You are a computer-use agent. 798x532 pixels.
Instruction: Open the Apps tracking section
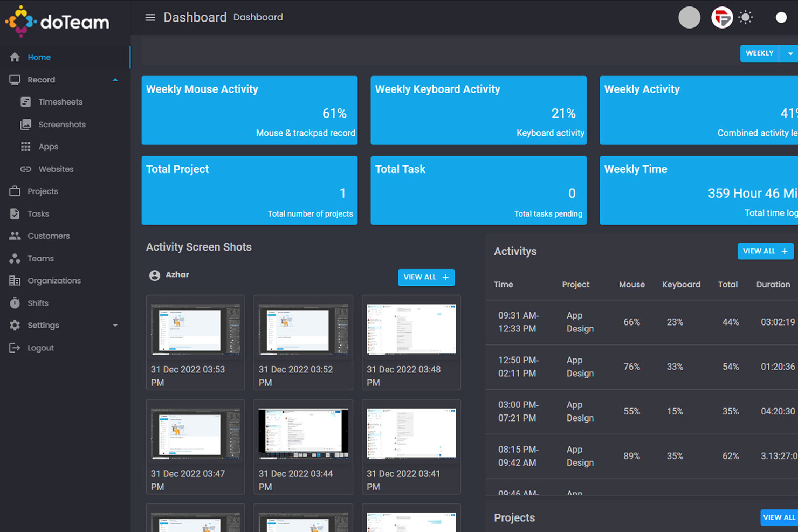(x=26, y=147)
